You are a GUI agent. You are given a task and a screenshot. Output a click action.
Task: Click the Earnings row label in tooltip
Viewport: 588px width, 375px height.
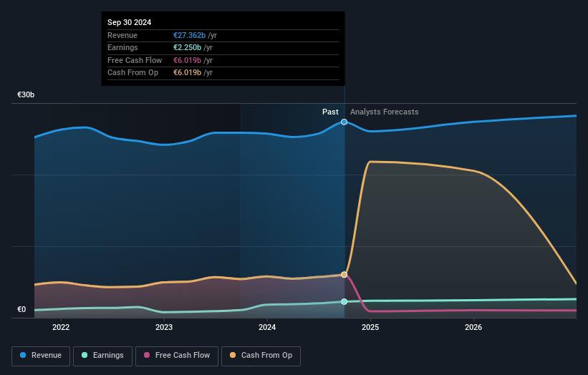[122, 47]
